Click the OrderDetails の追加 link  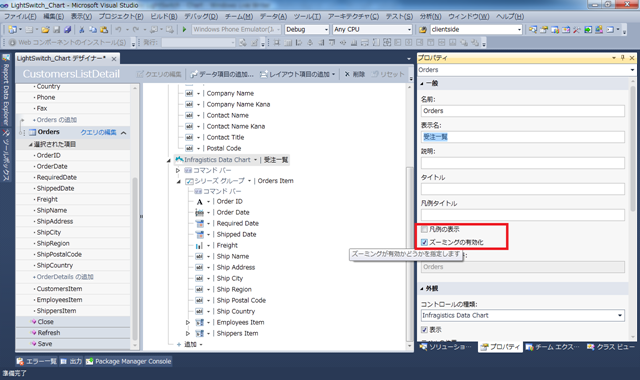(65, 277)
